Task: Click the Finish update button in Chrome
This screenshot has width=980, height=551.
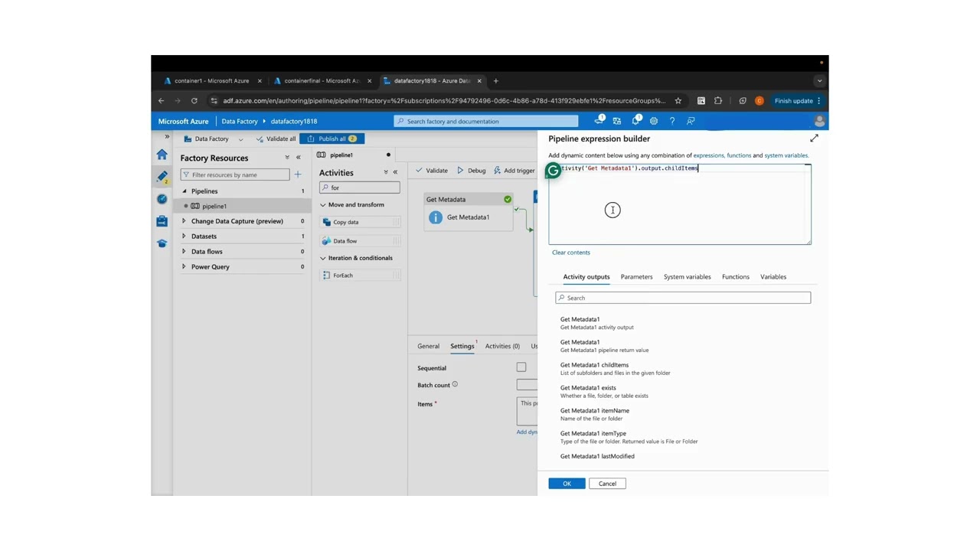Action: [x=798, y=101]
